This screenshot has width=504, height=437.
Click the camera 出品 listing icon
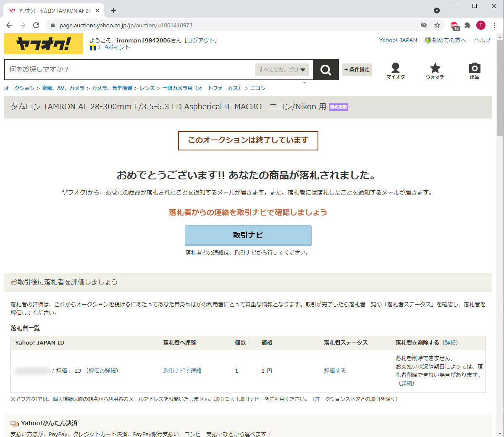pos(474,71)
